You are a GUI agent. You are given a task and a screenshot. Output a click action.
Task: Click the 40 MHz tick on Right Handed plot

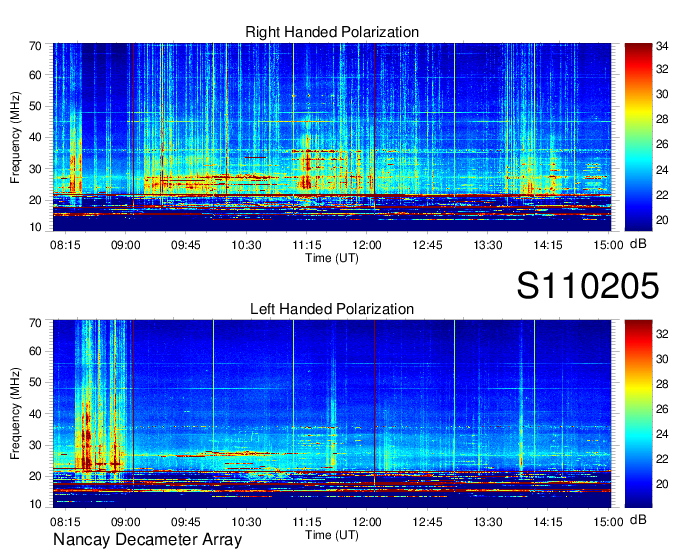(x=35, y=137)
